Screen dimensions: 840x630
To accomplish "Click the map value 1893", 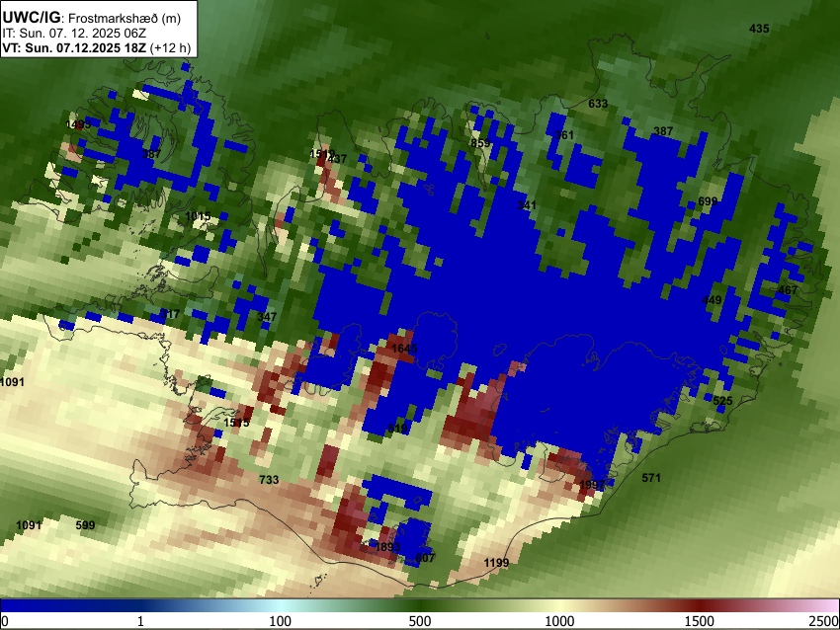I will [387, 547].
